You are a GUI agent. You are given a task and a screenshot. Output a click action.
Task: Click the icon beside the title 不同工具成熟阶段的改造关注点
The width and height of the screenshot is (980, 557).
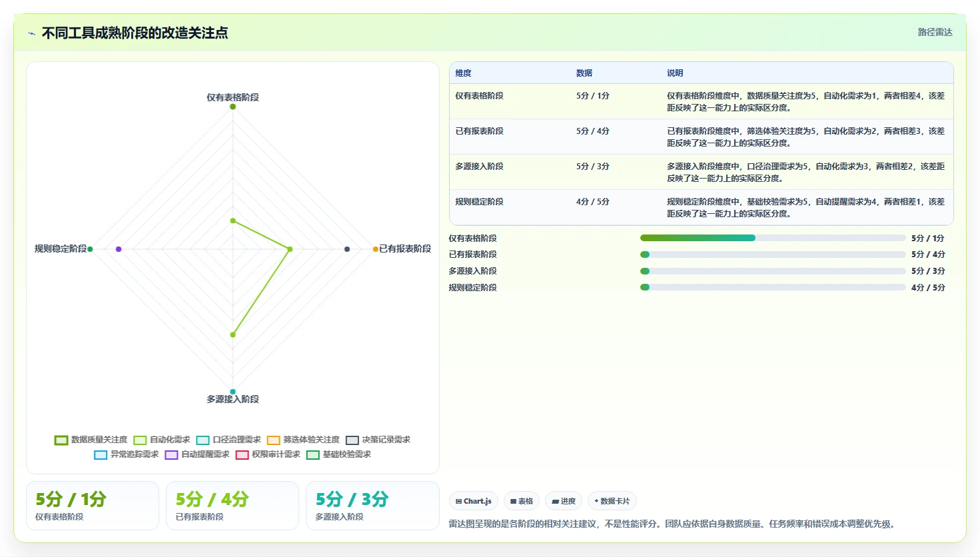[32, 33]
